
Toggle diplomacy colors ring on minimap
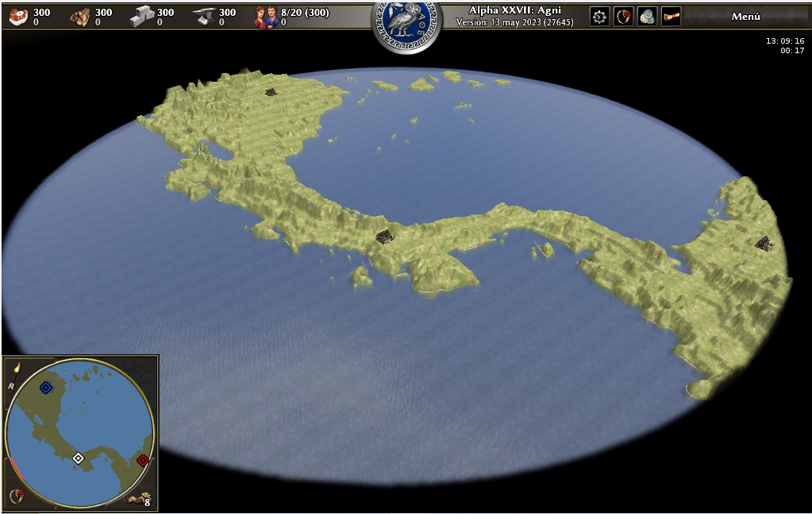tap(15, 497)
